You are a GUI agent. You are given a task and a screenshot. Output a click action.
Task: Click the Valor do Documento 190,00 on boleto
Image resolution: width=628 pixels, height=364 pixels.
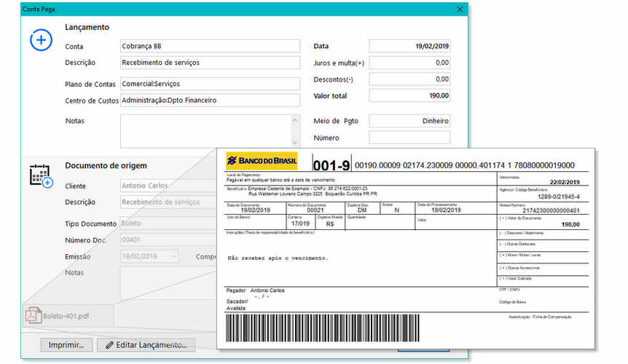click(570, 224)
